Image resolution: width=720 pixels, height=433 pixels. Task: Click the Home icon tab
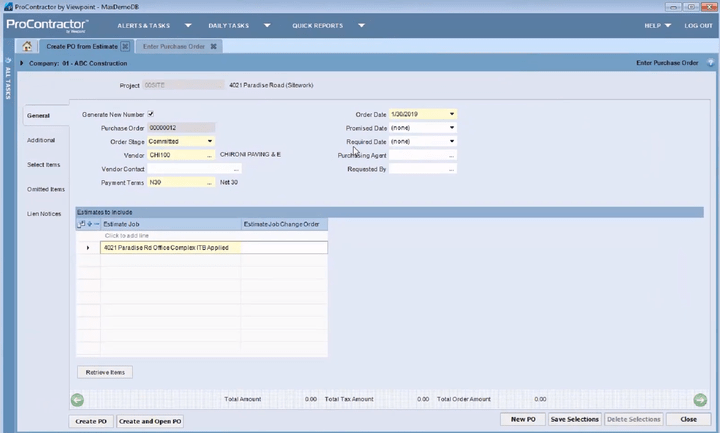point(27,46)
